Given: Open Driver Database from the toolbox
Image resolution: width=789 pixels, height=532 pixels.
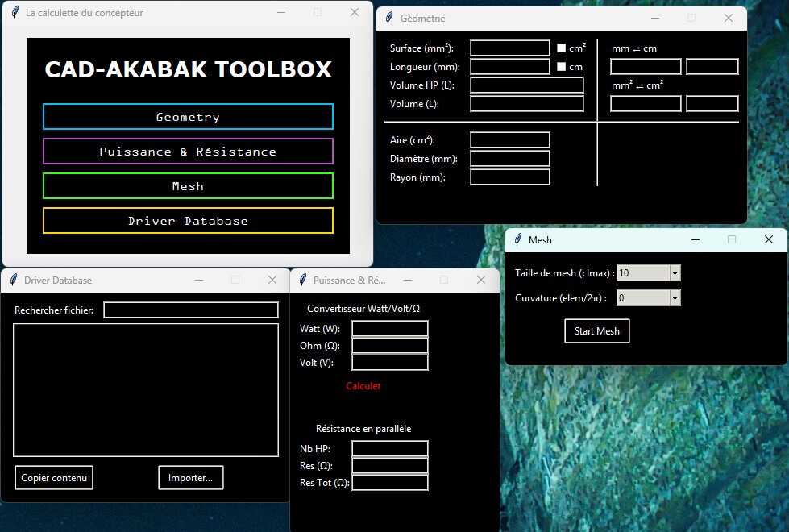Looking at the screenshot, I should pos(188,221).
